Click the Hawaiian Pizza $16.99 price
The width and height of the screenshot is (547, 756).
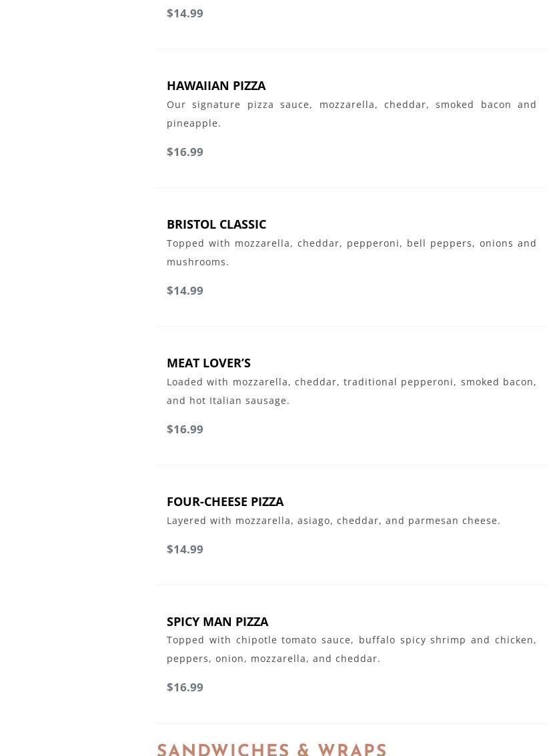pos(185,152)
